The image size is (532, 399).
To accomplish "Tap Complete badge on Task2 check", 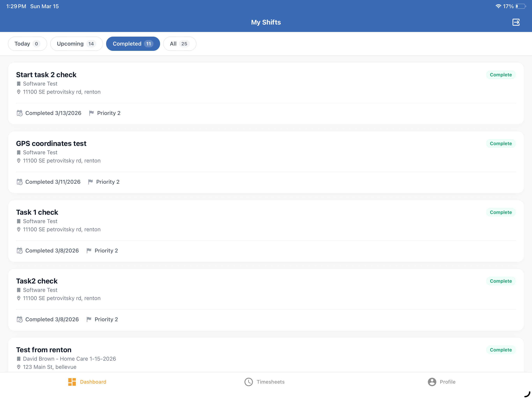I will 501,281.
